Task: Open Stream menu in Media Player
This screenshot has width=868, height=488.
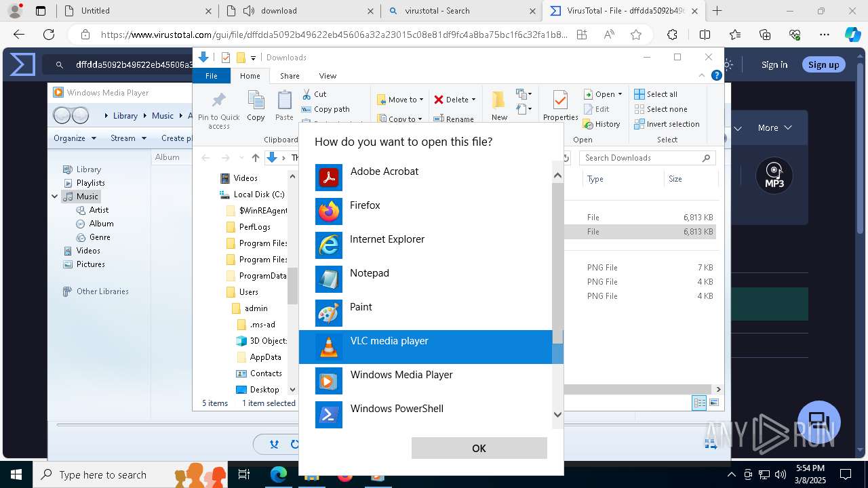Action: [x=128, y=138]
